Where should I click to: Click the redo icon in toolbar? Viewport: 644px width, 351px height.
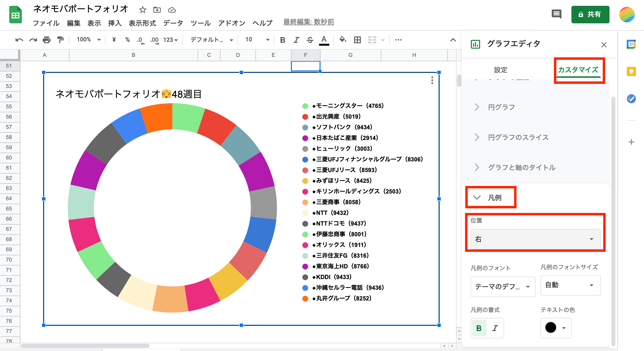coord(33,40)
